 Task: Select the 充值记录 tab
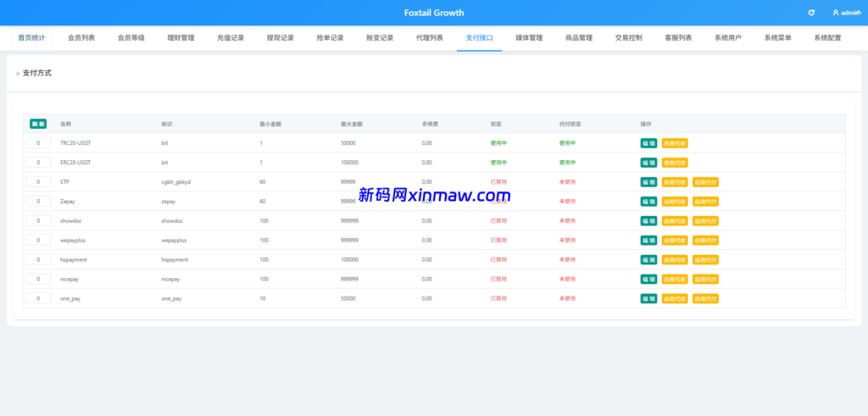coord(231,38)
